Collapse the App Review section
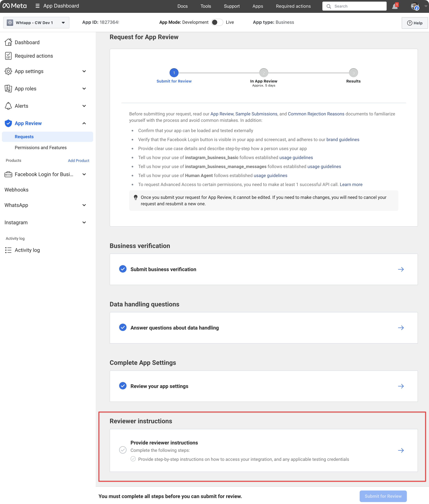This screenshot has height=504, width=429. point(84,123)
